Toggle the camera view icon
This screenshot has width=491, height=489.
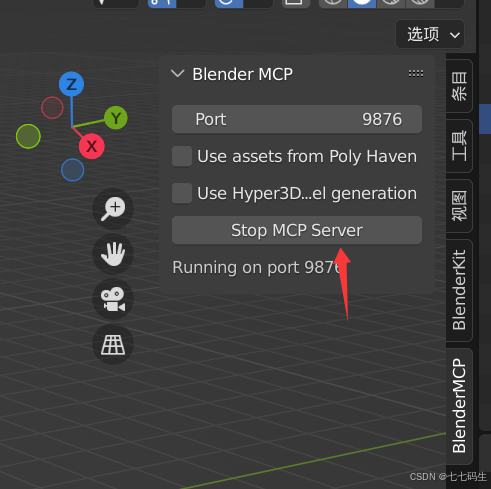pyautogui.click(x=113, y=299)
